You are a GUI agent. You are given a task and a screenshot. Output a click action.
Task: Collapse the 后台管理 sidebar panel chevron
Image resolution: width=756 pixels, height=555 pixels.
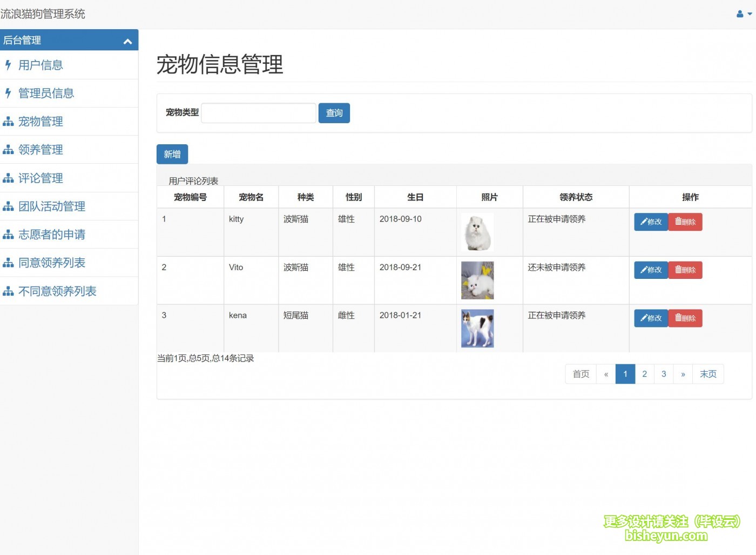pos(127,41)
